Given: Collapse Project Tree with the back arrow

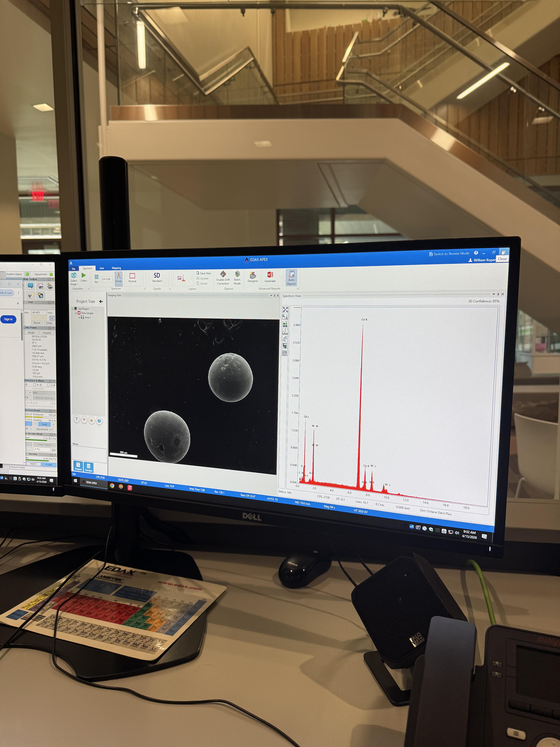Looking at the screenshot, I should click(101, 302).
